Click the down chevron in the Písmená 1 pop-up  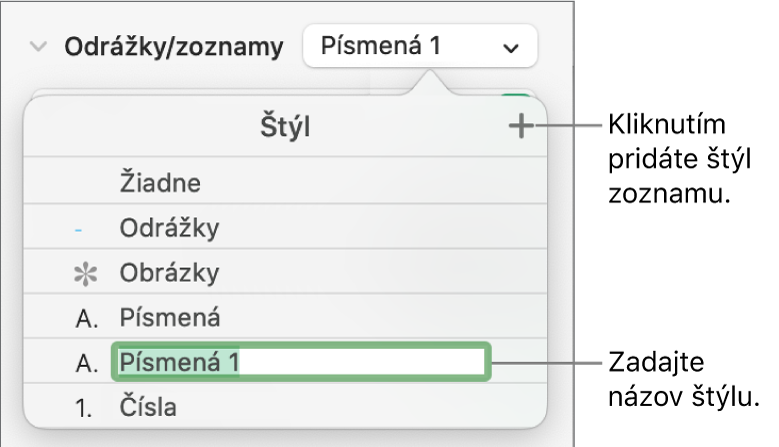511,47
